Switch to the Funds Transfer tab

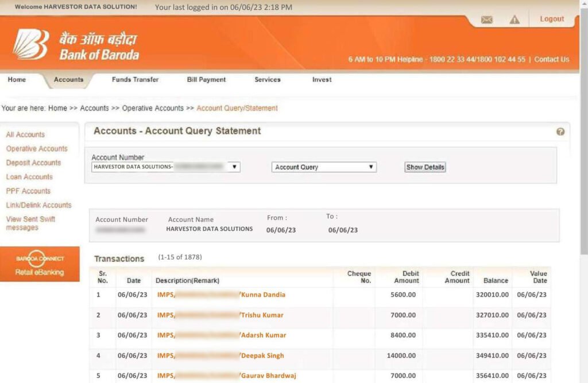pyautogui.click(x=134, y=80)
